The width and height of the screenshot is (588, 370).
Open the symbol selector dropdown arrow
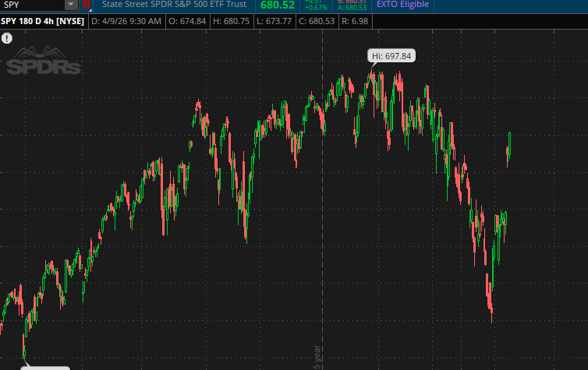tap(70, 5)
